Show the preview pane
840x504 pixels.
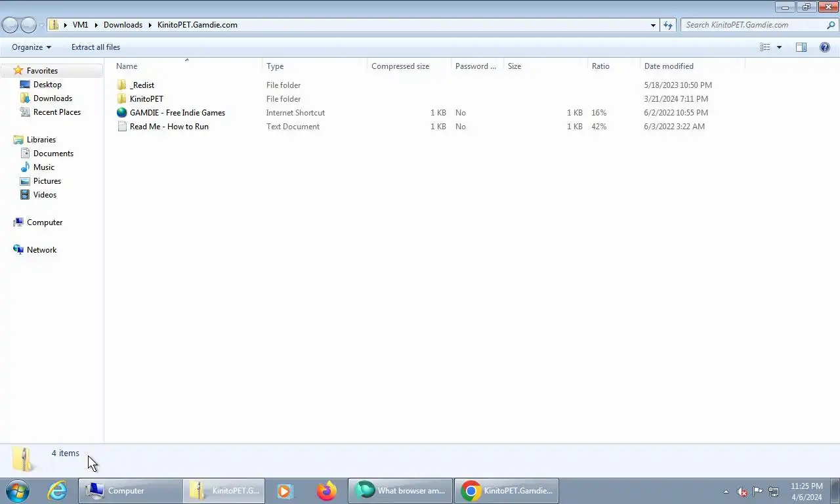click(x=801, y=47)
